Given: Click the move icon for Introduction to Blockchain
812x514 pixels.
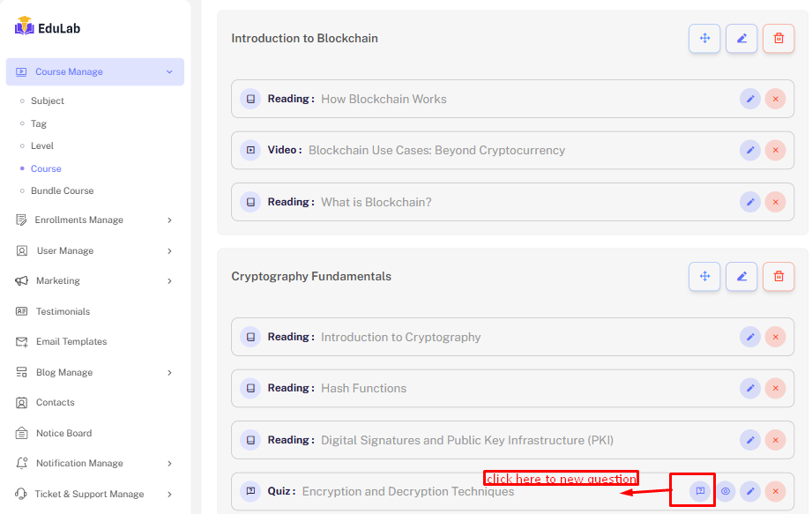Looking at the screenshot, I should 704,39.
